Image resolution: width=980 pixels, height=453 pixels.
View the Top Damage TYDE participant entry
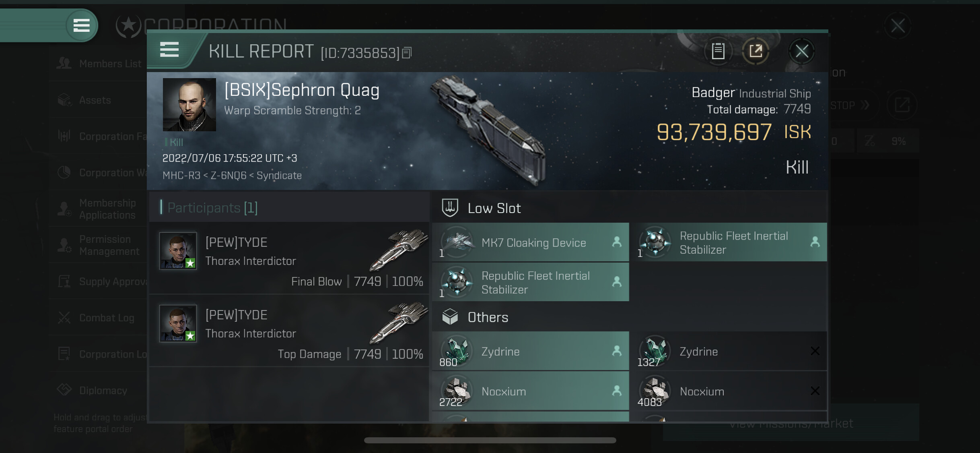click(x=289, y=330)
